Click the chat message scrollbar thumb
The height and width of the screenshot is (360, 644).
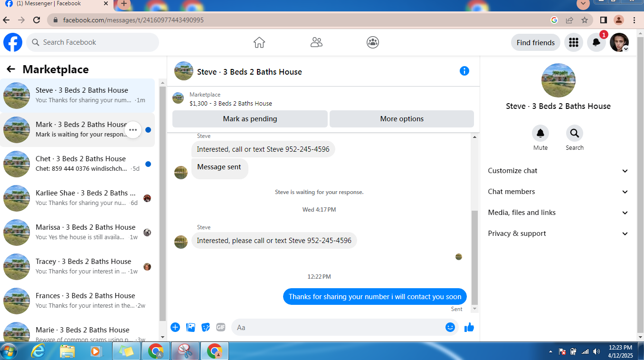tap(474, 257)
